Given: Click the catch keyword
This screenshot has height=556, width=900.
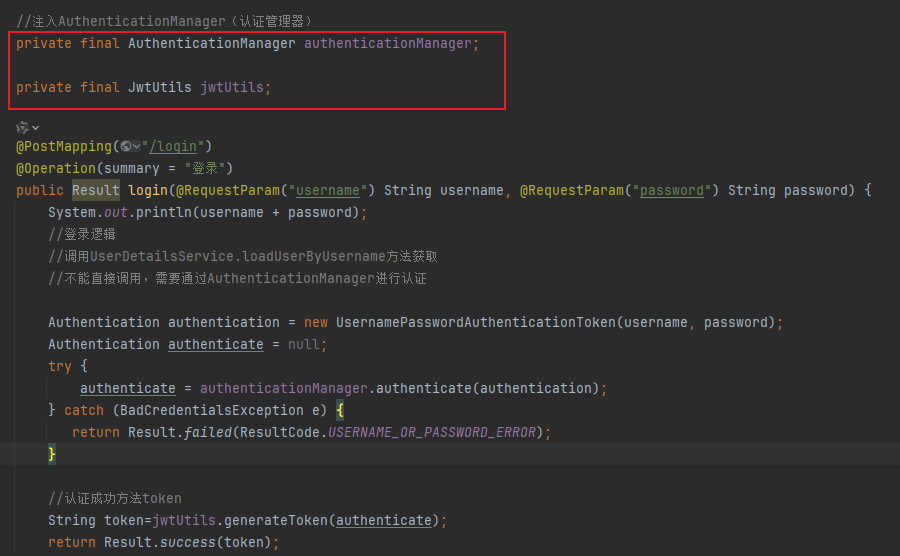Looking at the screenshot, I should pyautogui.click(x=84, y=410).
